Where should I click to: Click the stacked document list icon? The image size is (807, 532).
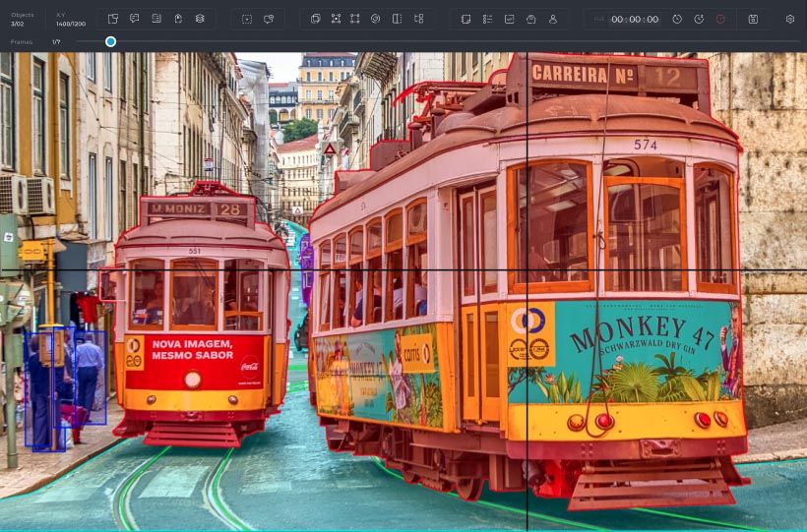click(156, 19)
